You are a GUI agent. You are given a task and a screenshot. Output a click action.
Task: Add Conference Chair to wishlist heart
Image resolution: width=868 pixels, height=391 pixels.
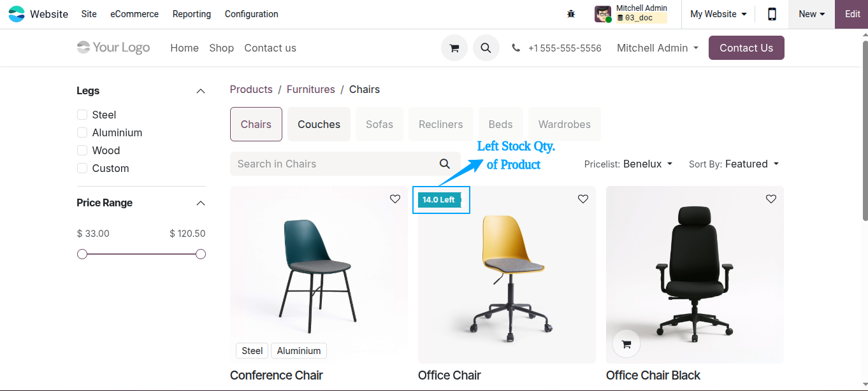(x=395, y=199)
